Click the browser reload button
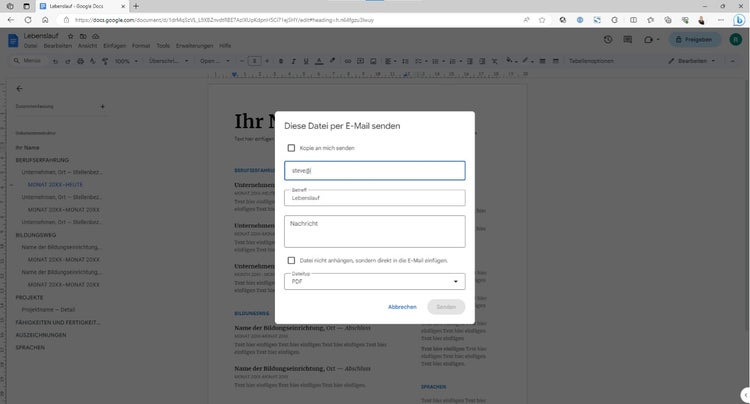The image size is (750, 404). tap(28, 20)
